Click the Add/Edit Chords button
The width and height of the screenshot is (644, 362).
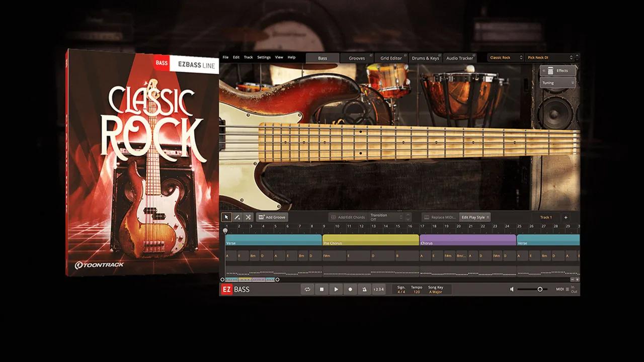pos(347,217)
